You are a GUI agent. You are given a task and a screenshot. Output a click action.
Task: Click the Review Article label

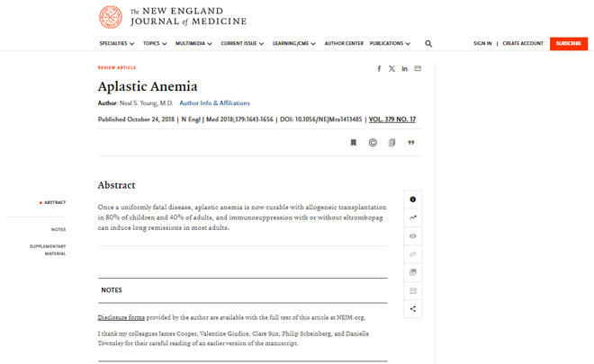tap(117, 67)
